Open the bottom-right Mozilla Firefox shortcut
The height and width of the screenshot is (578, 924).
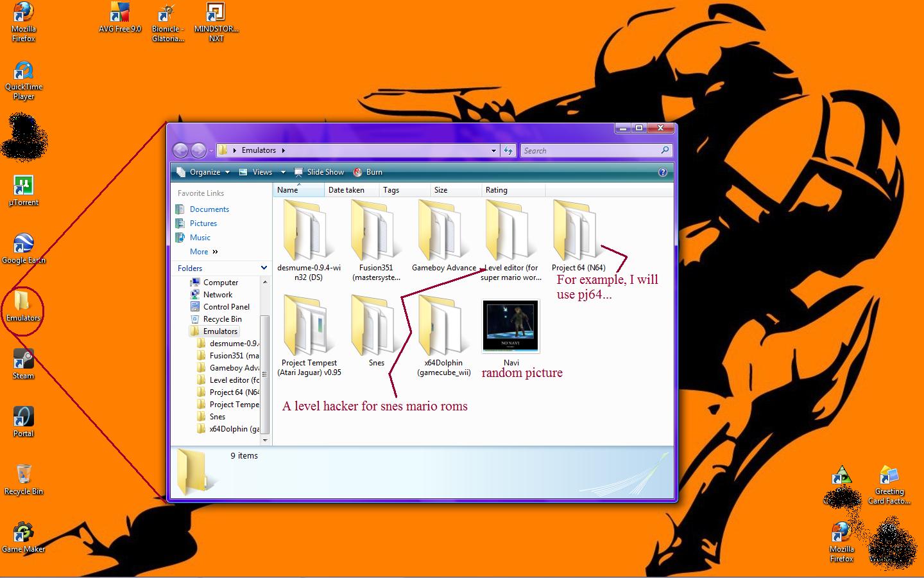pos(841,543)
